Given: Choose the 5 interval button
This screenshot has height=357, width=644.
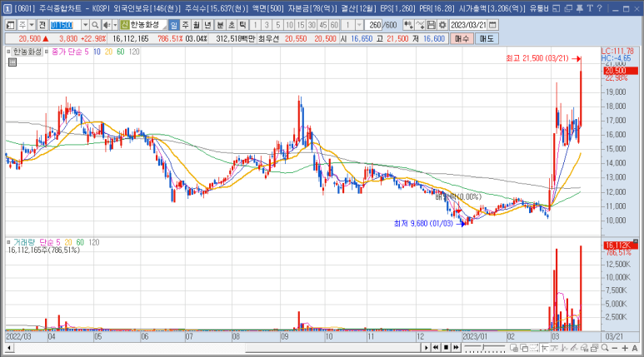Looking at the screenshot, I should (x=278, y=25).
